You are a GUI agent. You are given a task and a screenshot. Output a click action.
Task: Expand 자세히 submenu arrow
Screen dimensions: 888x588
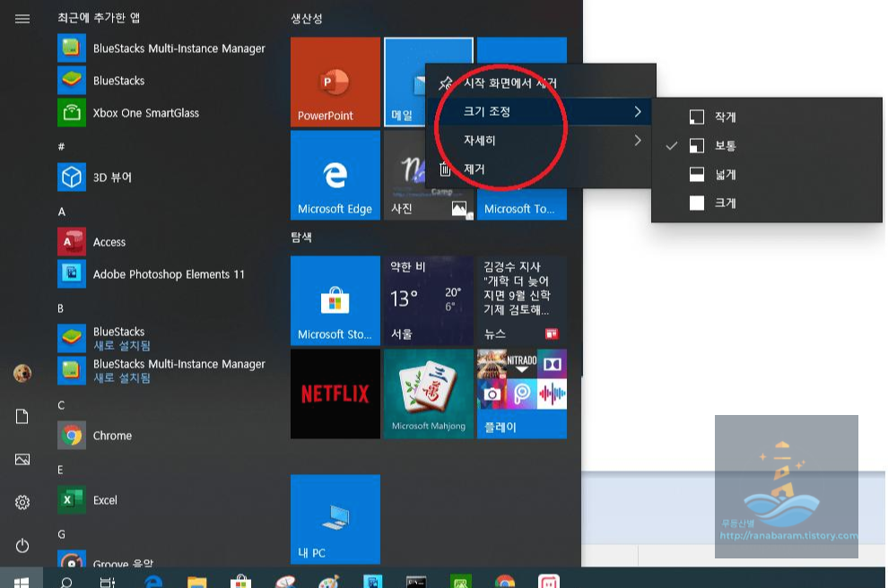coord(639,141)
